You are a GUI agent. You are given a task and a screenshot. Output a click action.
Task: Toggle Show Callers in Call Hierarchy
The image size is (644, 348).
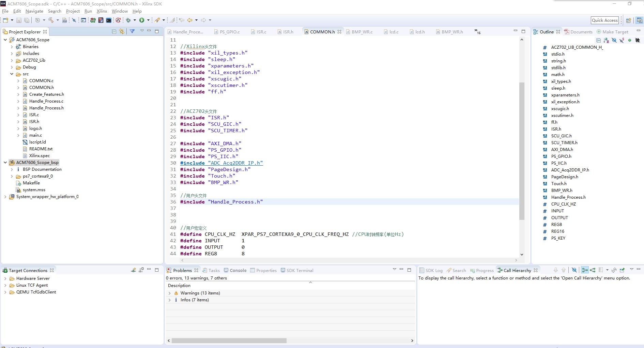pyautogui.click(x=585, y=270)
